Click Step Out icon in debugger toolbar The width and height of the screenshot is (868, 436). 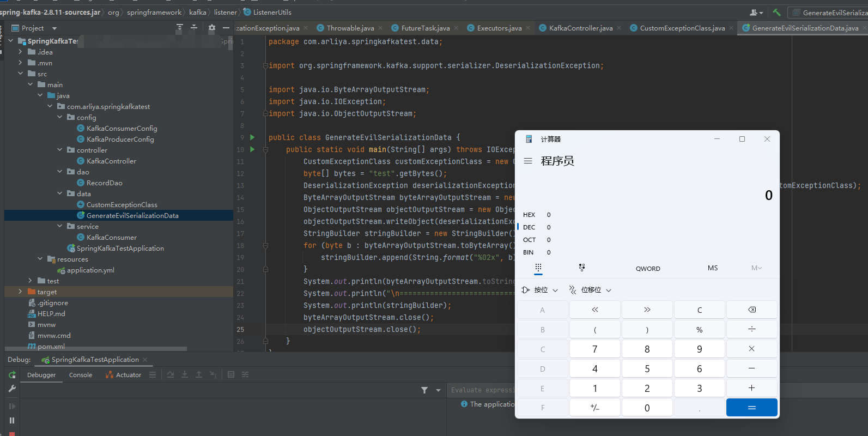coord(199,374)
